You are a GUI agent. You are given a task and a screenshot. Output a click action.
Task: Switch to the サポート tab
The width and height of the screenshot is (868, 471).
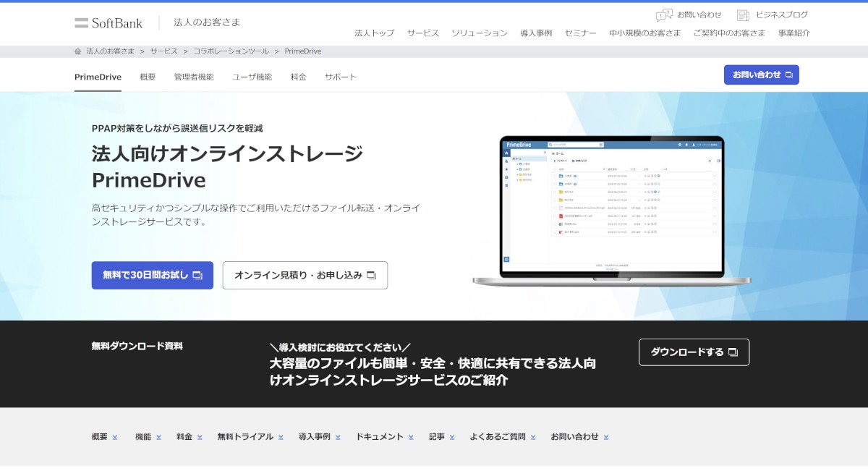(341, 77)
